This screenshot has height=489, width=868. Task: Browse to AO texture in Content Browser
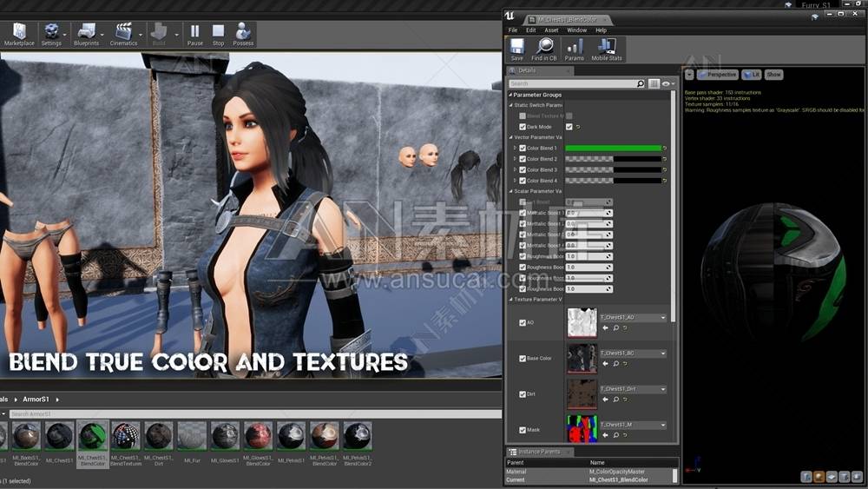click(615, 327)
